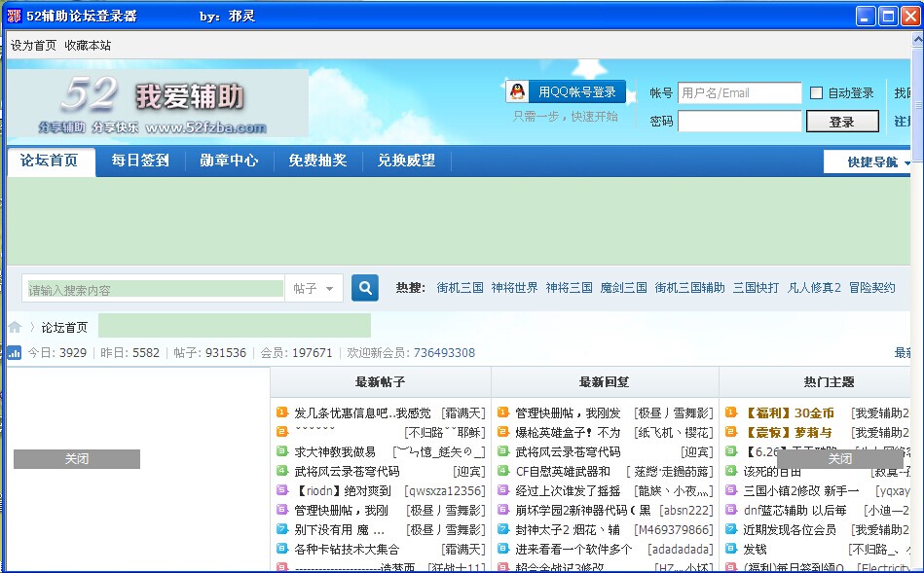Click rank 8 icon beside 各种卡钻技术大集合

point(282,549)
